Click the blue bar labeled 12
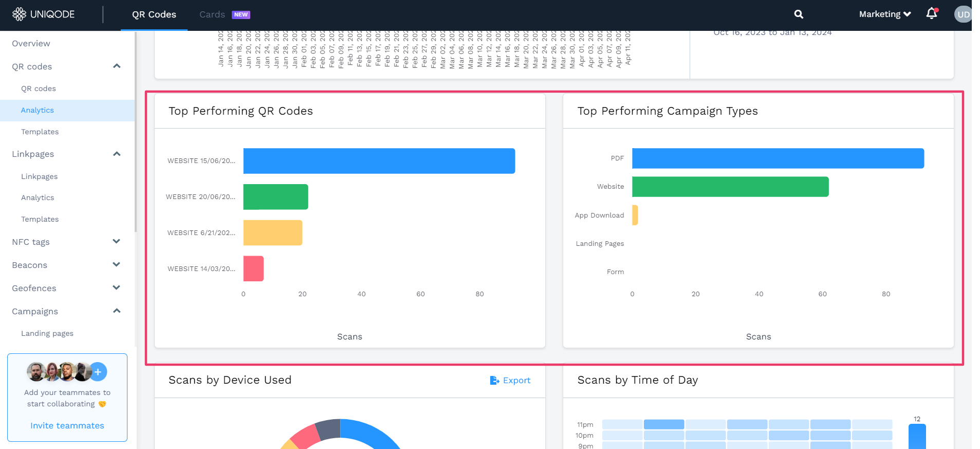The width and height of the screenshot is (980, 449). pos(917,437)
